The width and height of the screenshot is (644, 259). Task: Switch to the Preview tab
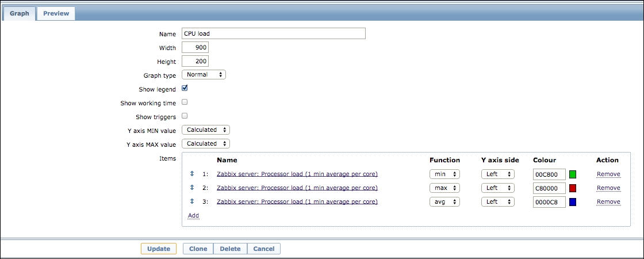pos(56,13)
